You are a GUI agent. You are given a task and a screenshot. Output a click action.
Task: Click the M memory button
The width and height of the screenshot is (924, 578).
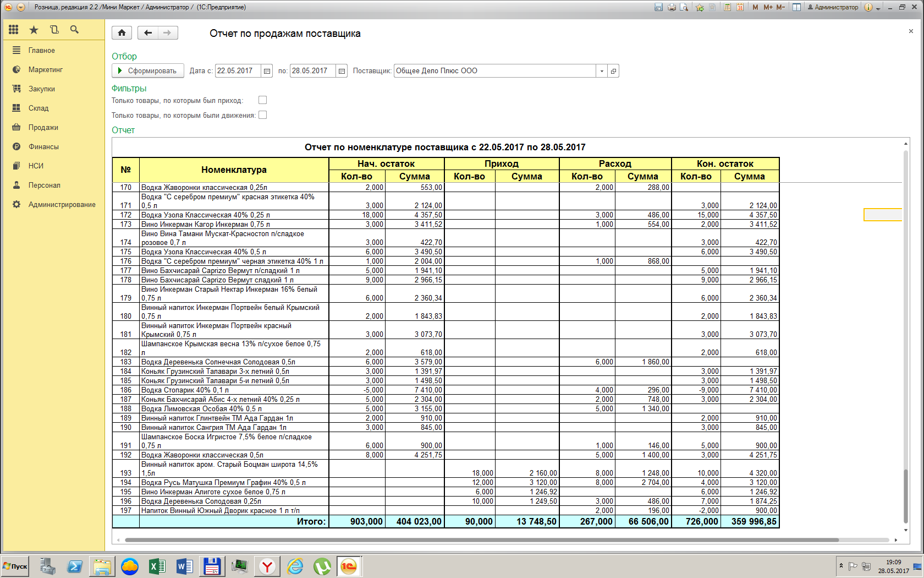pos(755,7)
